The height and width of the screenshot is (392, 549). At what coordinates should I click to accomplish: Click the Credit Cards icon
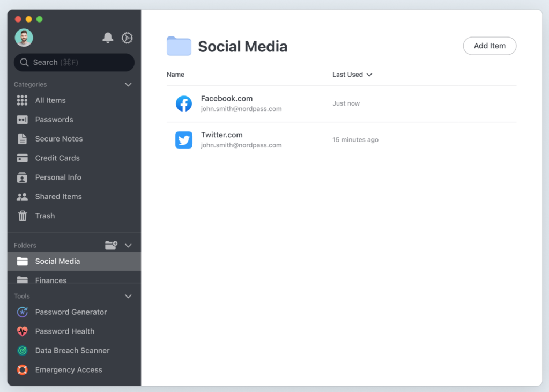click(22, 158)
